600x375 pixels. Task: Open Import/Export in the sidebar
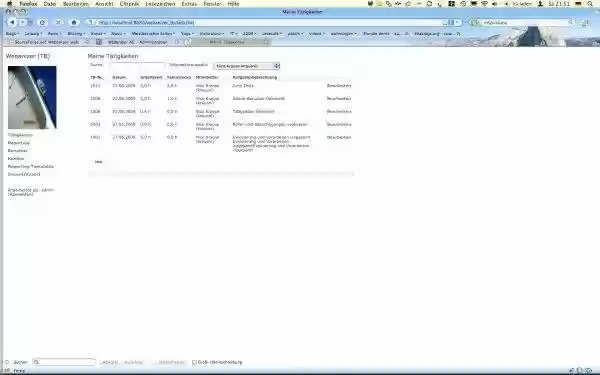pos(24,174)
